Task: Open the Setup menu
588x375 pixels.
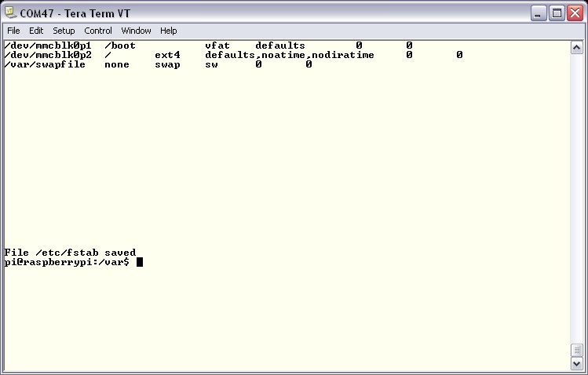Action: 64,31
